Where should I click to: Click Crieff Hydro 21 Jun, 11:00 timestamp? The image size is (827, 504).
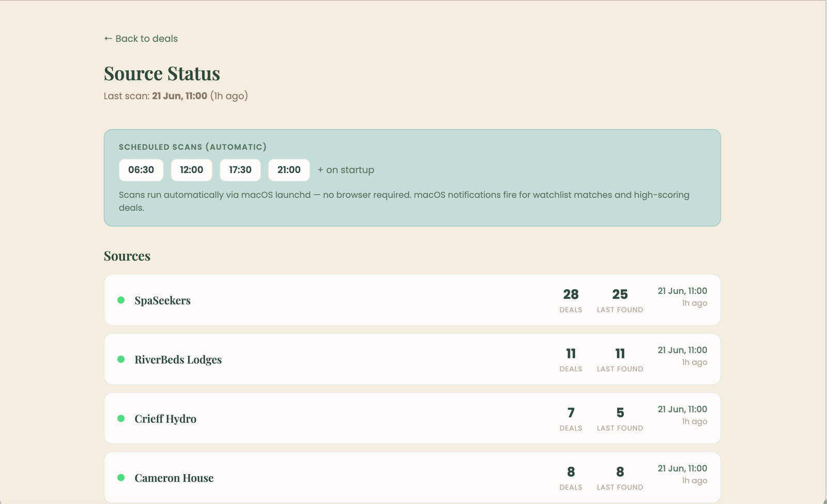pos(682,409)
